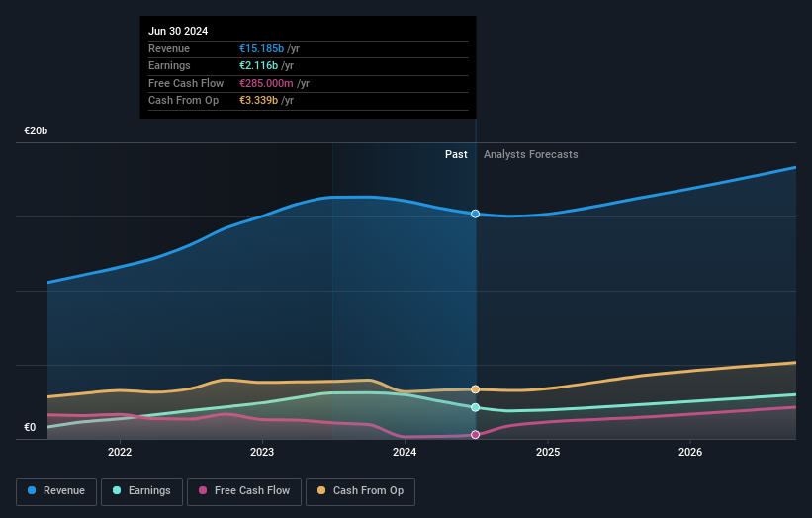Image resolution: width=812 pixels, height=518 pixels.
Task: Click the Analysts Forecasts label
Action: click(531, 154)
